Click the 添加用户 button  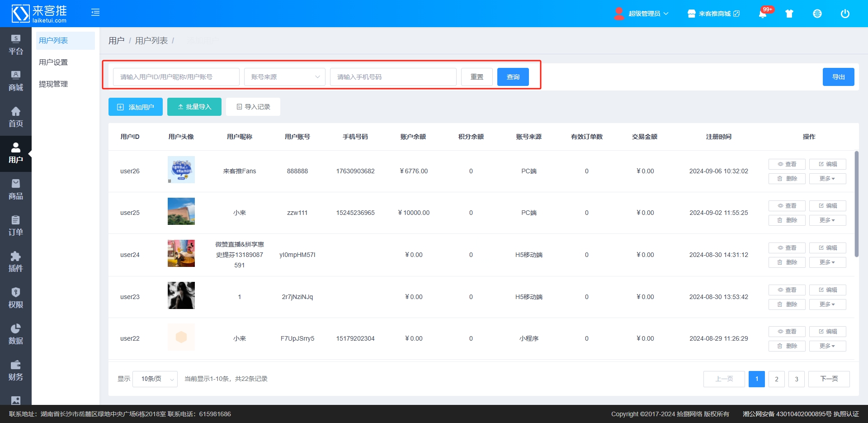click(136, 107)
